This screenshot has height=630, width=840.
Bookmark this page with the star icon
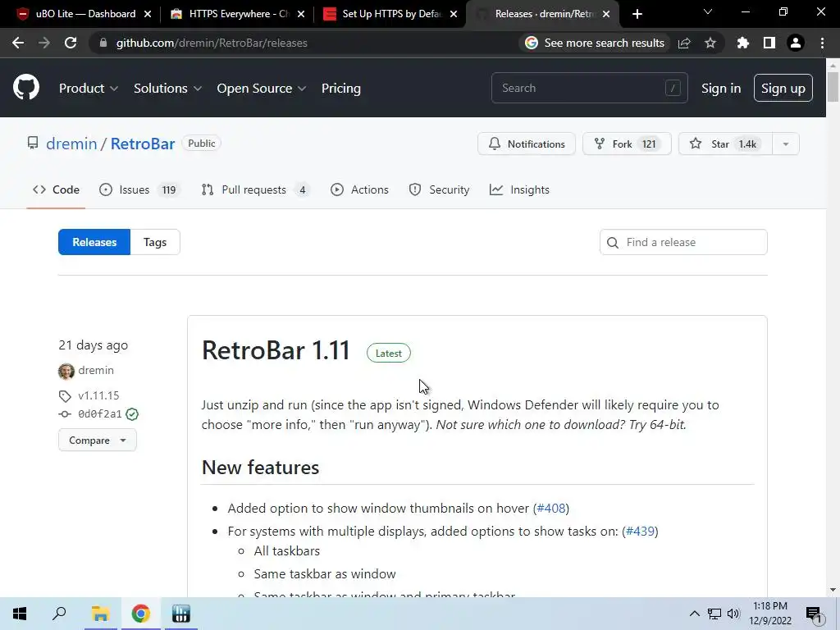point(710,43)
